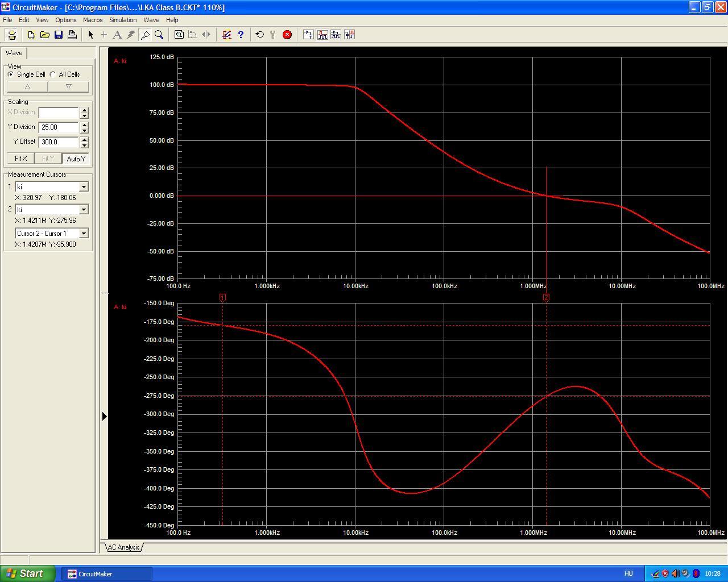This screenshot has width=728, height=582.
Task: Click the Y Offset input field
Action: (59, 142)
